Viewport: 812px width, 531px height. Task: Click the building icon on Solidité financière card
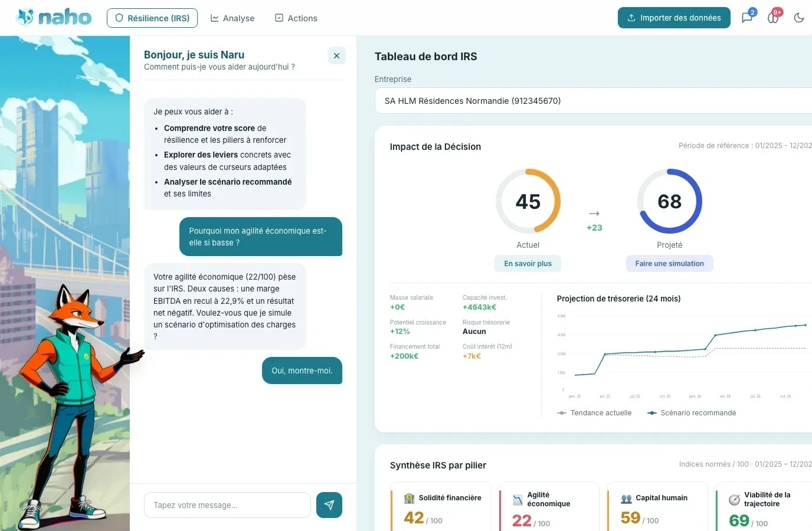(x=409, y=499)
